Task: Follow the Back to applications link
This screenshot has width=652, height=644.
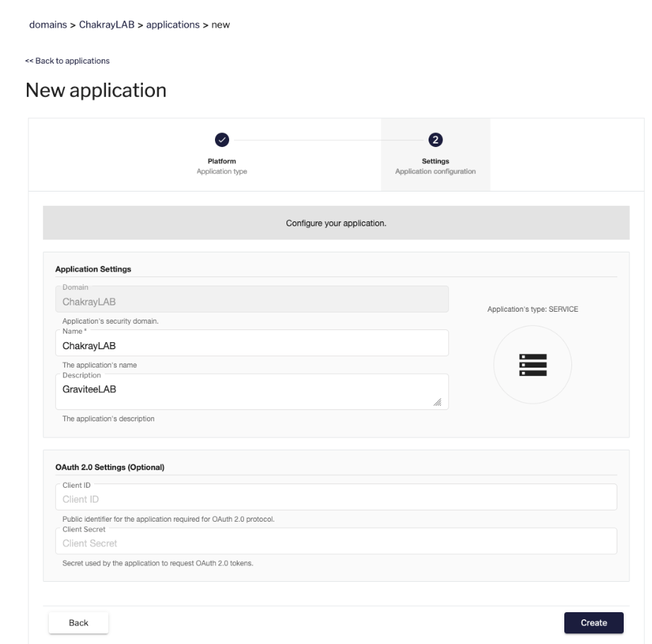Action: click(67, 61)
